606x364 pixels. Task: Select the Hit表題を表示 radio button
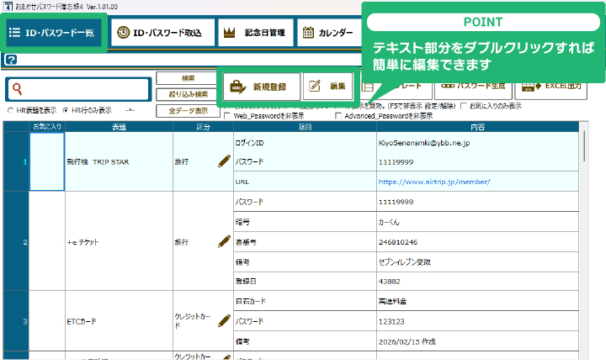pyautogui.click(x=10, y=110)
